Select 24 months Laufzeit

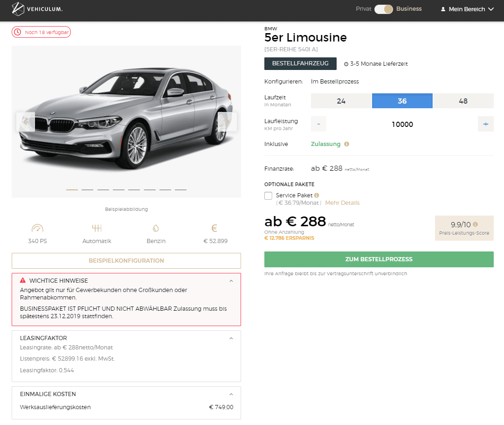point(341,101)
